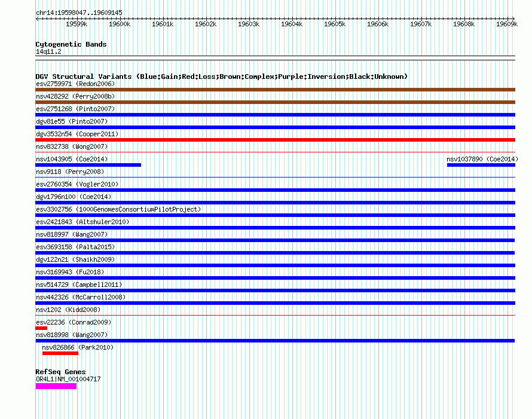532x419 pixels.
Task: Click the Cytogenetic Bands track title
Action: [71, 44]
